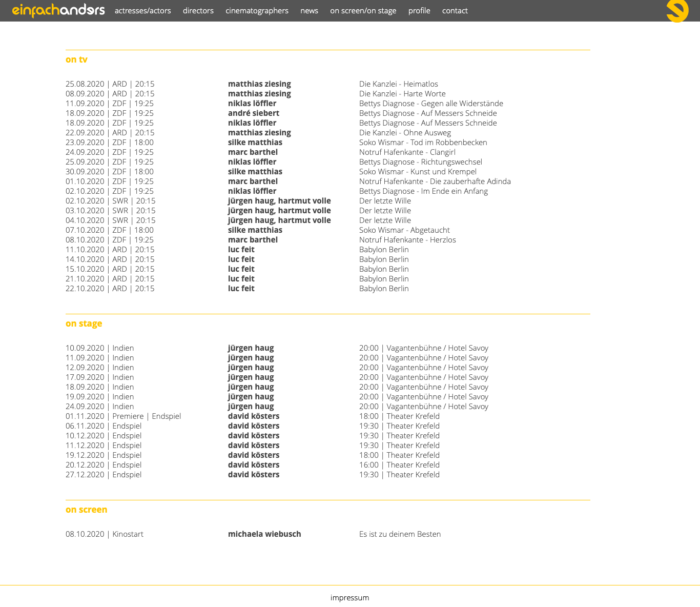The height and width of the screenshot is (607, 700).
Task: Click '16:00 | Theater Krefeld' entry
Action: point(399,465)
